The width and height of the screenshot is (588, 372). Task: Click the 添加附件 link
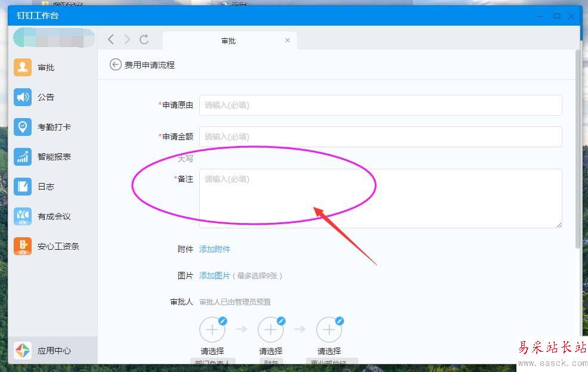pyautogui.click(x=215, y=249)
